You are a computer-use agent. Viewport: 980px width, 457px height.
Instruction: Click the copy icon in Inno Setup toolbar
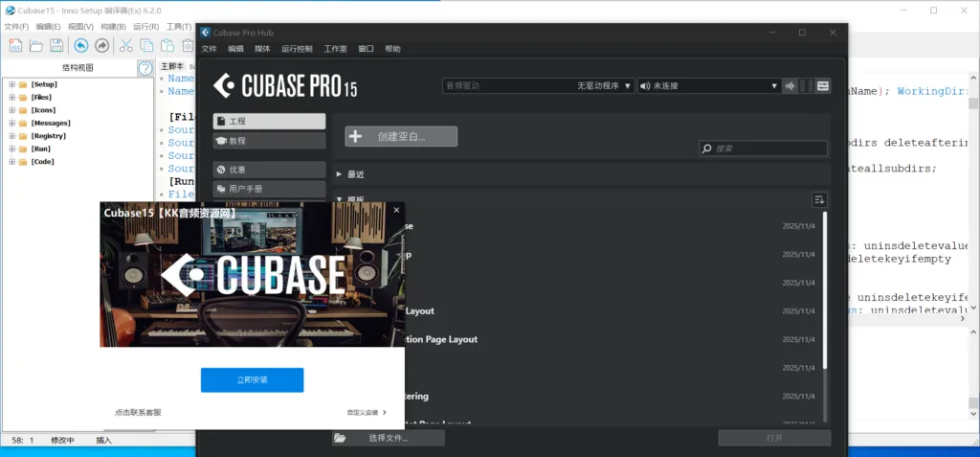[x=146, y=45]
